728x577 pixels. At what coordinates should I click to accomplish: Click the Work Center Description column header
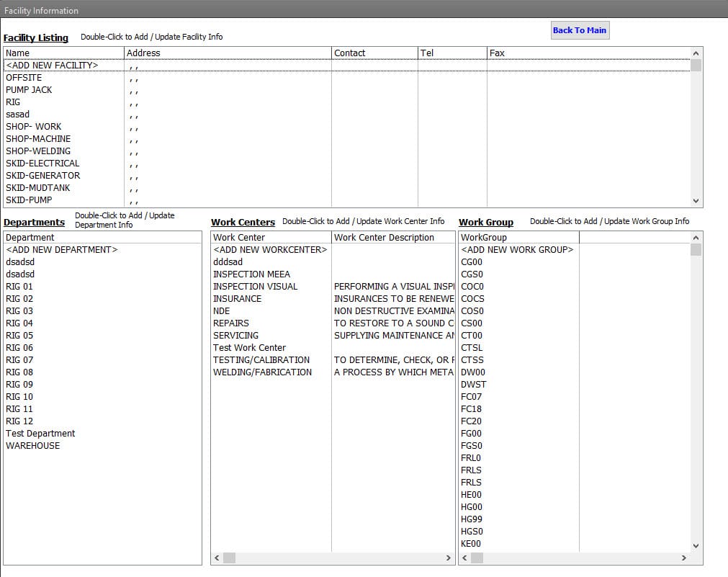(x=393, y=238)
